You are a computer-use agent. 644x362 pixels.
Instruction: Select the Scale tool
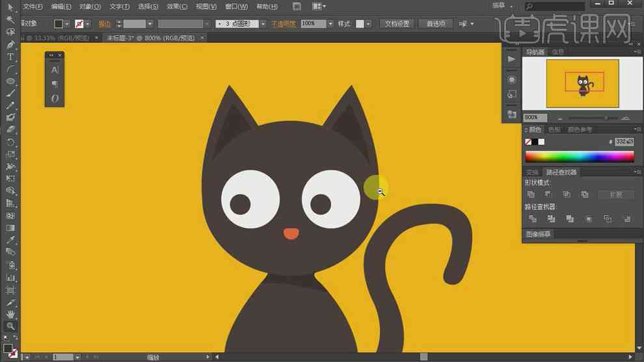click(x=10, y=154)
